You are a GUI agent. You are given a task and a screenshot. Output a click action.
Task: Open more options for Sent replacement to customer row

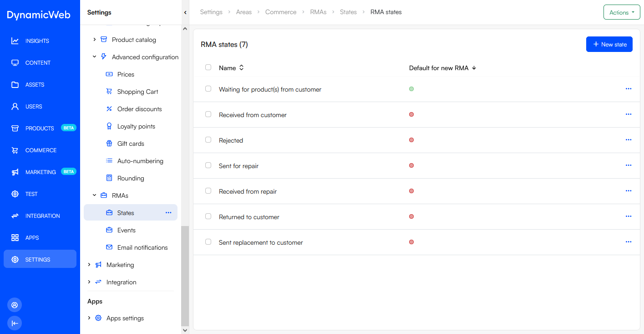(x=629, y=242)
